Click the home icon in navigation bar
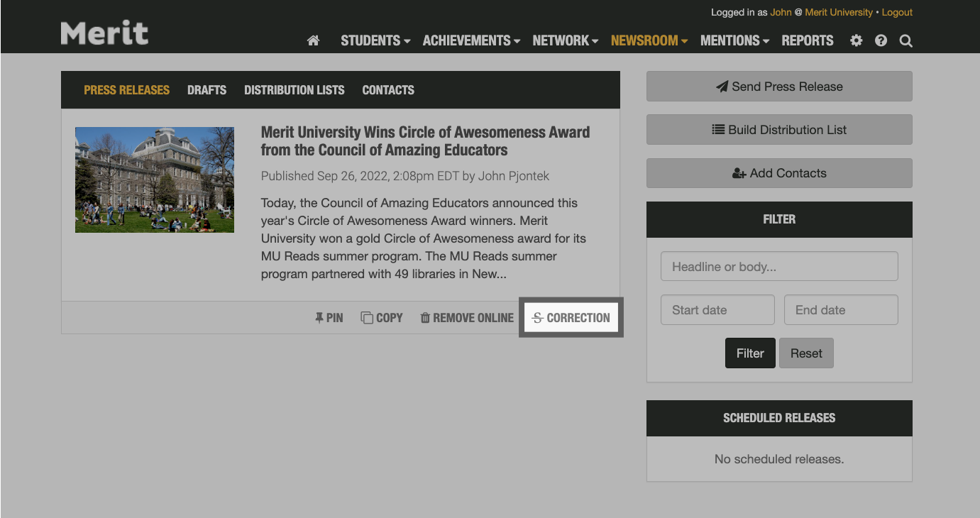Image resolution: width=980 pixels, height=518 pixels. point(313,41)
